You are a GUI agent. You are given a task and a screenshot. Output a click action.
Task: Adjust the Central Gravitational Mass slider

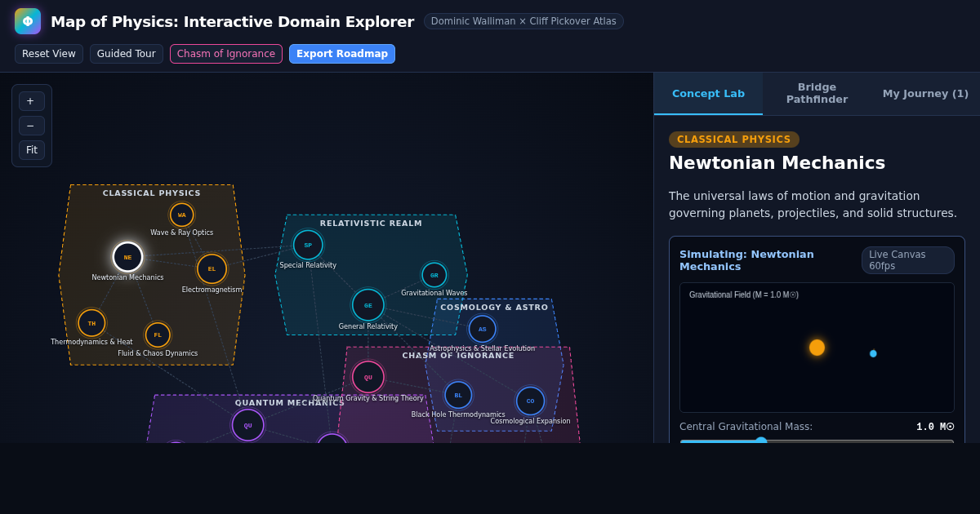click(817, 441)
